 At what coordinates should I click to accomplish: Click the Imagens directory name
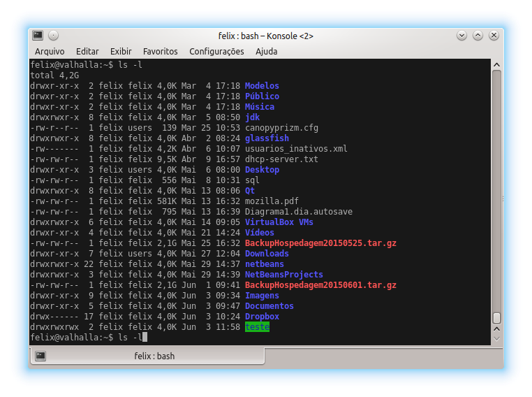click(x=262, y=296)
